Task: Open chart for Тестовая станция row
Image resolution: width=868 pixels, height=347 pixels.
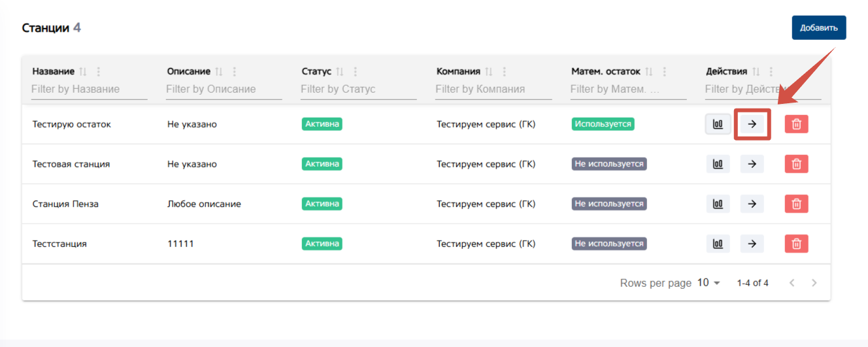Action: pos(718,164)
